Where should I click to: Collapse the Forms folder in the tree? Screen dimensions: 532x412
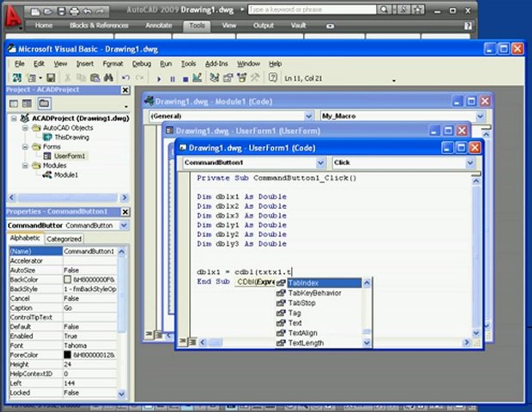(25, 146)
